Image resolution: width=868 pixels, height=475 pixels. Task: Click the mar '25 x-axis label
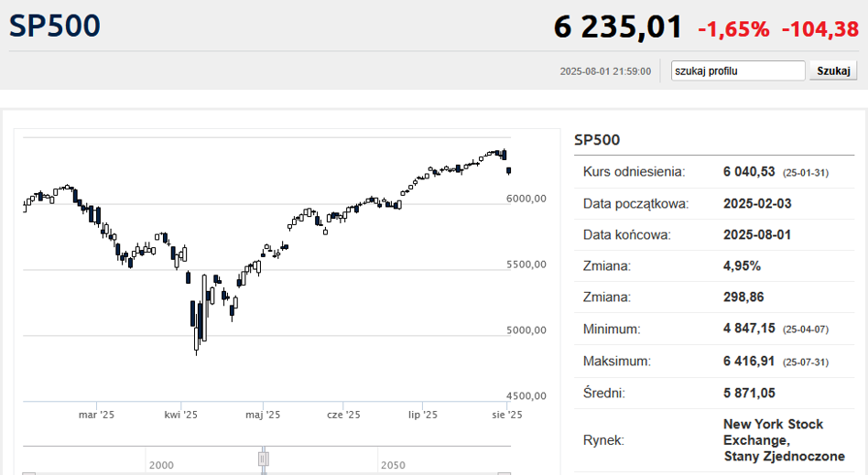coord(96,415)
